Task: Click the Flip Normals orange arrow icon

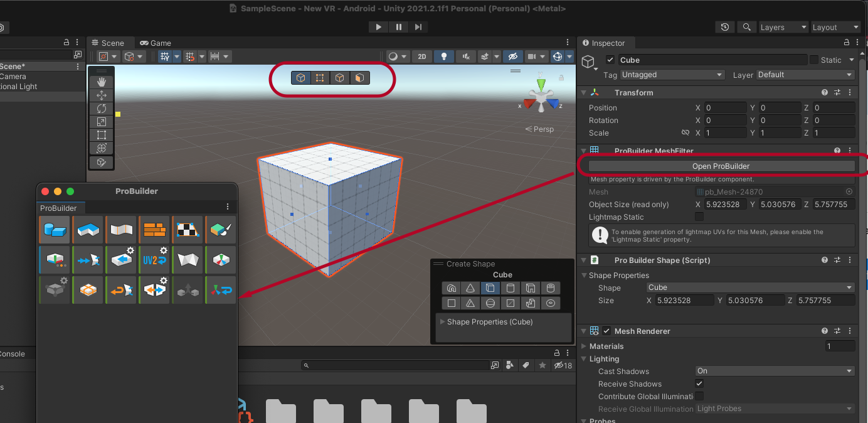Action: [121, 290]
